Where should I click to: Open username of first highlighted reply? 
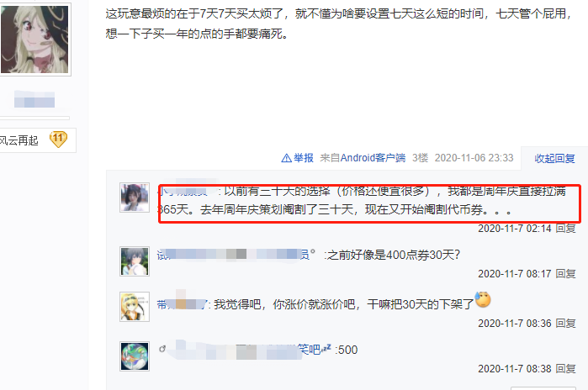tap(183, 191)
